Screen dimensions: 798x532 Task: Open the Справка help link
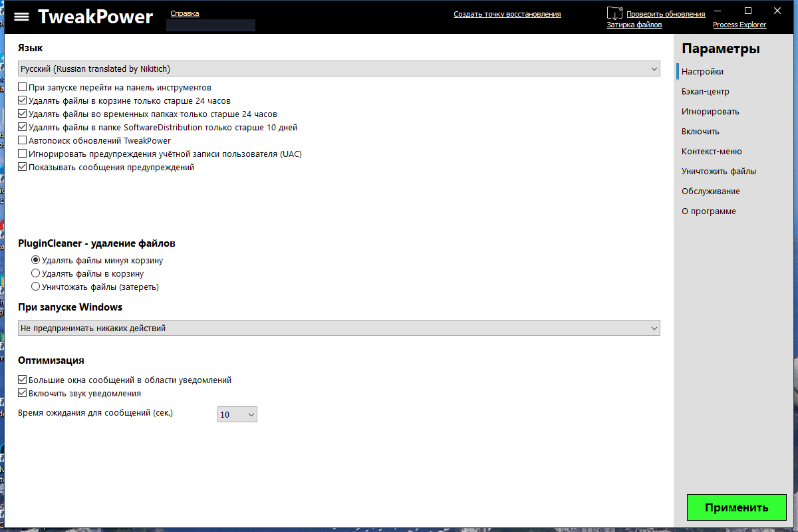tap(185, 13)
